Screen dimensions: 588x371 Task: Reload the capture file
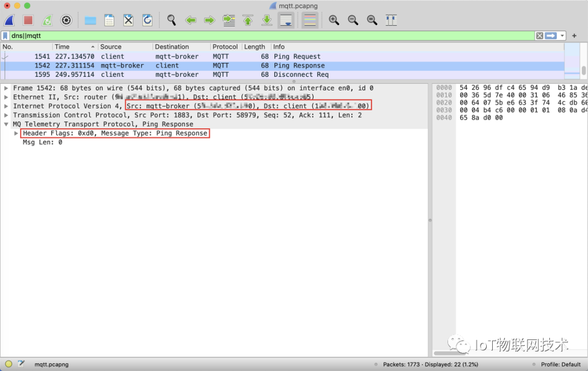(x=148, y=20)
